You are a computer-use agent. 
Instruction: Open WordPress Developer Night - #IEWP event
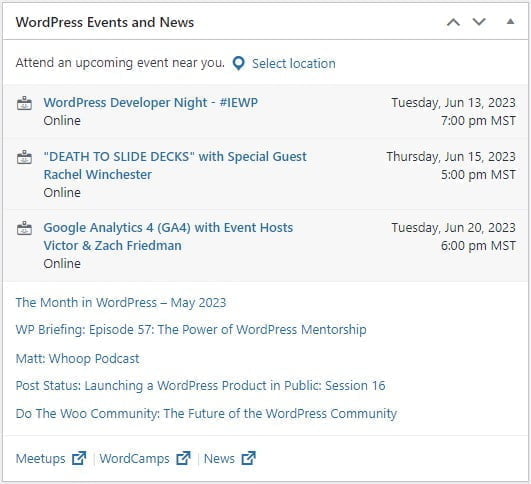[151, 103]
